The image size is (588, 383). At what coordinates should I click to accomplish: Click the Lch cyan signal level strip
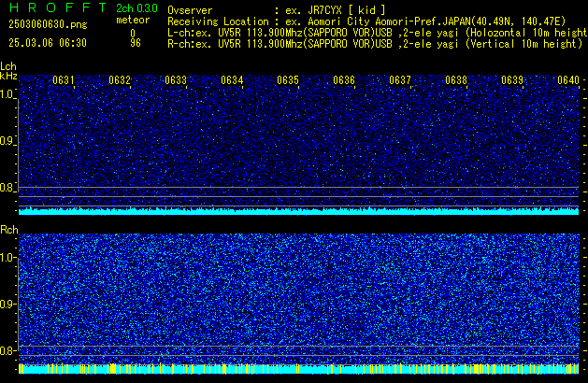click(x=299, y=211)
